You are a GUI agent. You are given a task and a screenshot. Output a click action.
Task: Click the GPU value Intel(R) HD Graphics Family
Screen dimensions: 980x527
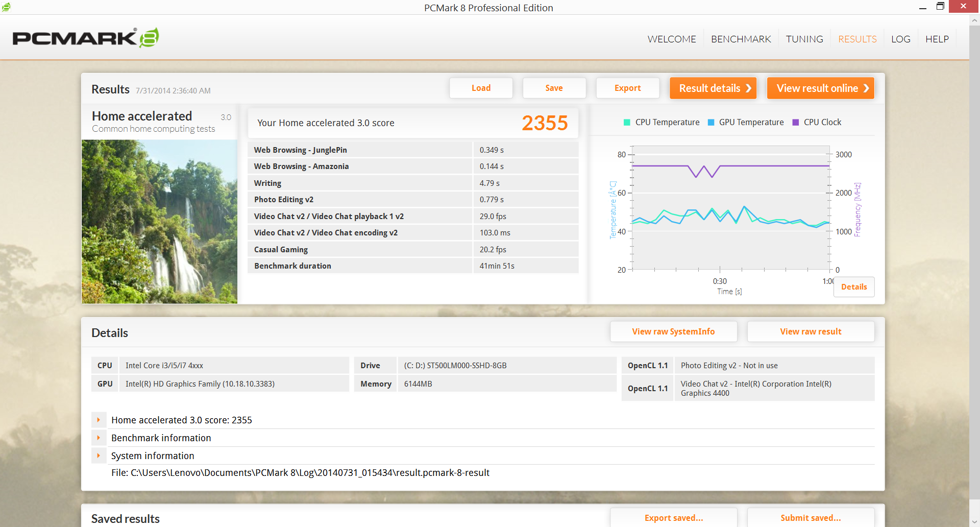[x=200, y=384]
